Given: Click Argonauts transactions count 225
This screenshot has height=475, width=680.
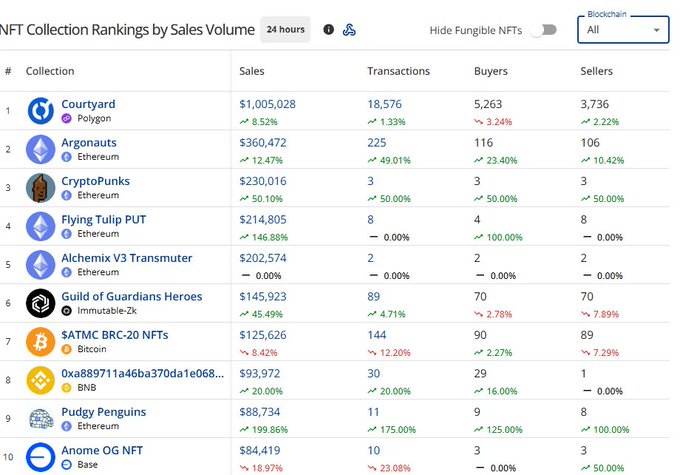Looking at the screenshot, I should [376, 143].
